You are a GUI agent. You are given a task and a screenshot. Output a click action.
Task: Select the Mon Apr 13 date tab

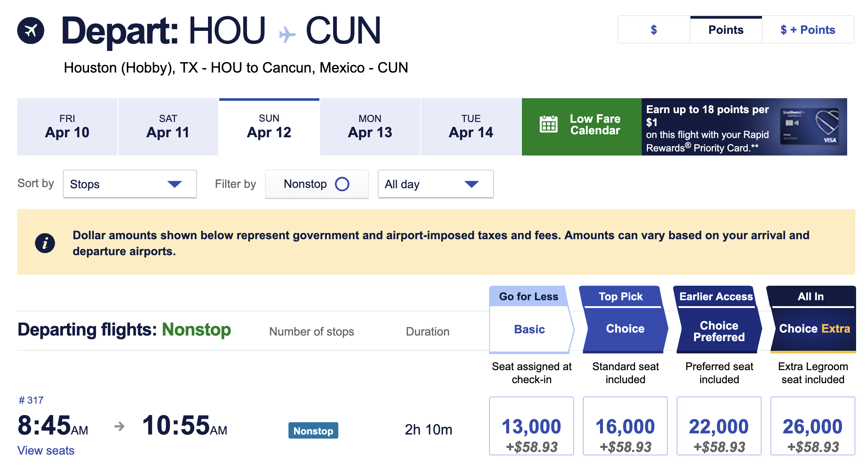coord(370,126)
